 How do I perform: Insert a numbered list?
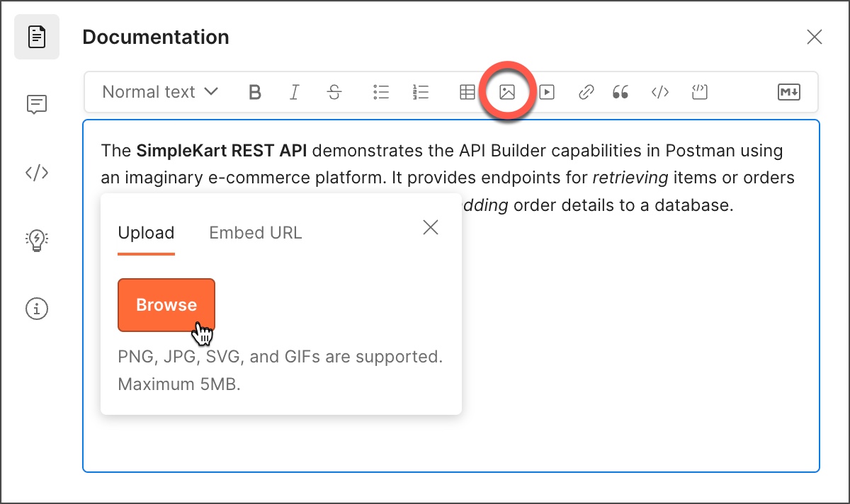point(421,92)
